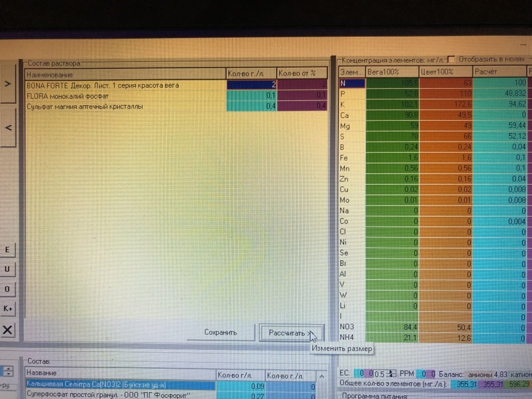Click the left arrow "<" side button
This screenshot has width=532, height=399.
pos(9,128)
